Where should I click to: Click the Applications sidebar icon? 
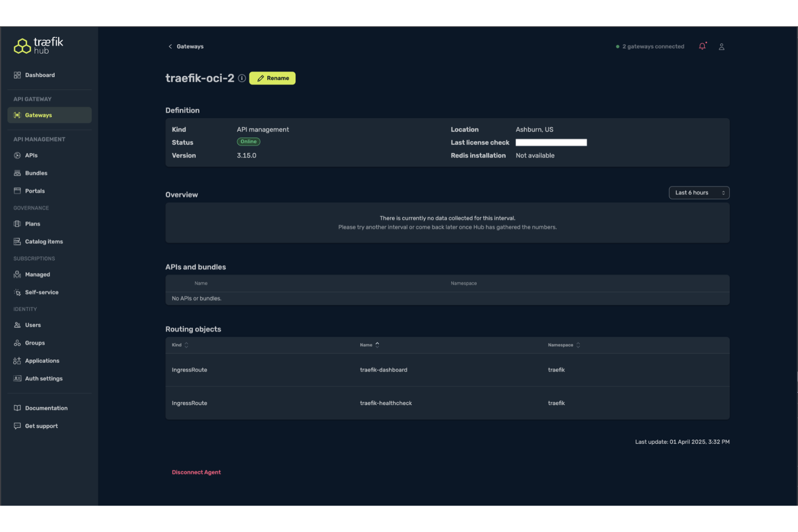click(x=17, y=361)
